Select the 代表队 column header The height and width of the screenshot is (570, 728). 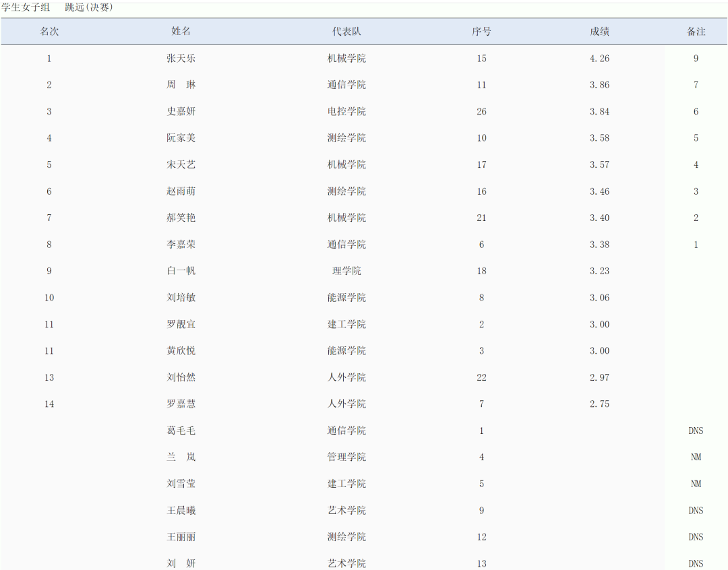(346, 32)
